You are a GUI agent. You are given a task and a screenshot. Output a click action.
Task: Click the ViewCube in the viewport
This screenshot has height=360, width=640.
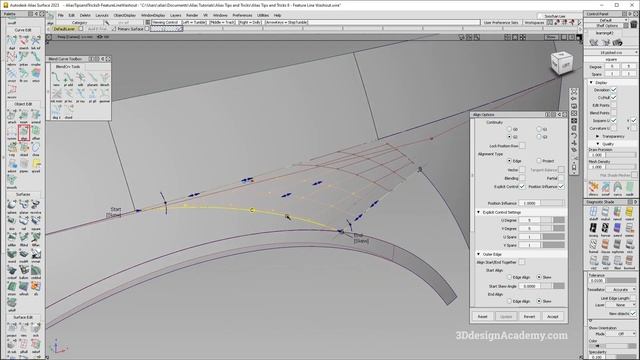(562, 63)
